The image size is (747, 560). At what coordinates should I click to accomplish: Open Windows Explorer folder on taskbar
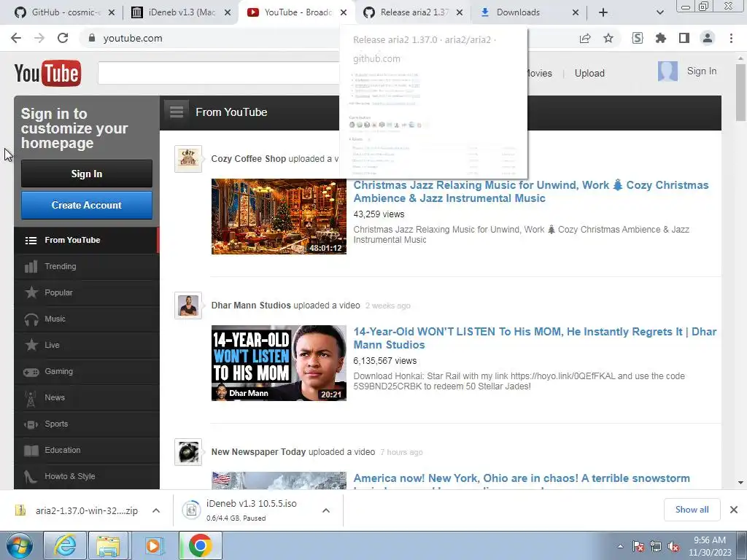tap(108, 545)
